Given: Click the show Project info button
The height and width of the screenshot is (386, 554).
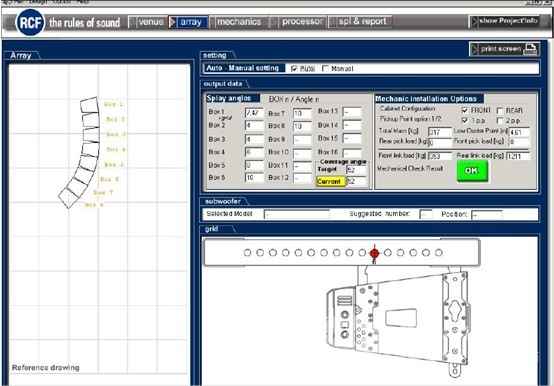Looking at the screenshot, I should click(x=504, y=22).
